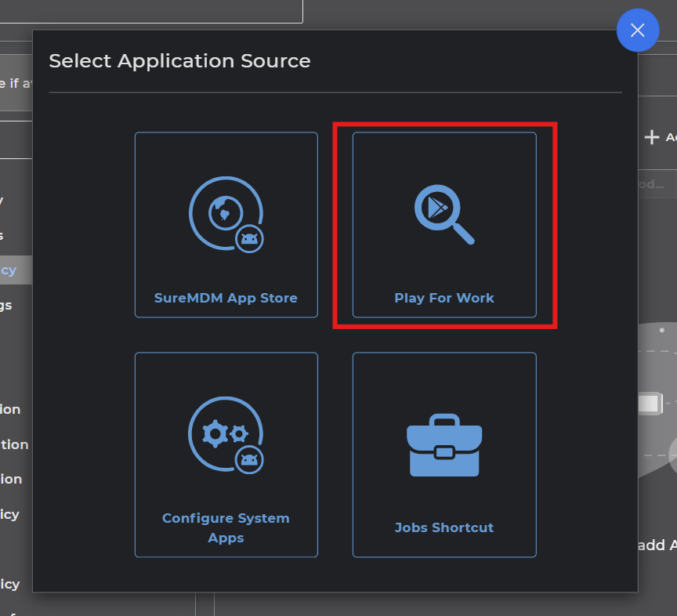The height and width of the screenshot is (616, 677).
Task: Click the Configure System Apps gears icon
Action: coord(225,433)
